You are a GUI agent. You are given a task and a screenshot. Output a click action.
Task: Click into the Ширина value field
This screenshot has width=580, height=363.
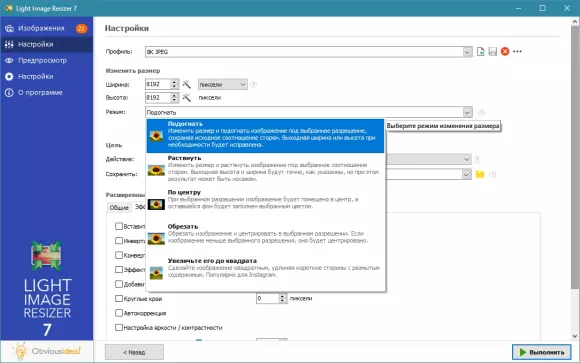158,84
